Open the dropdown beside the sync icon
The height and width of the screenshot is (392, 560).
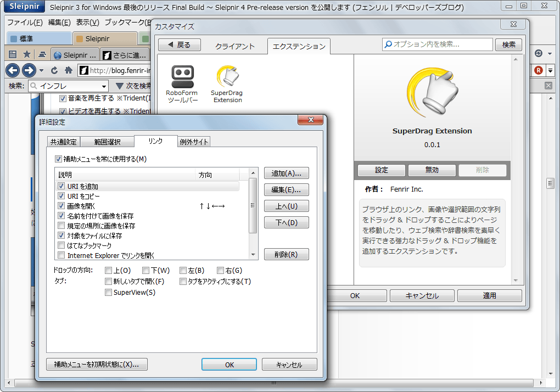(x=550, y=54)
